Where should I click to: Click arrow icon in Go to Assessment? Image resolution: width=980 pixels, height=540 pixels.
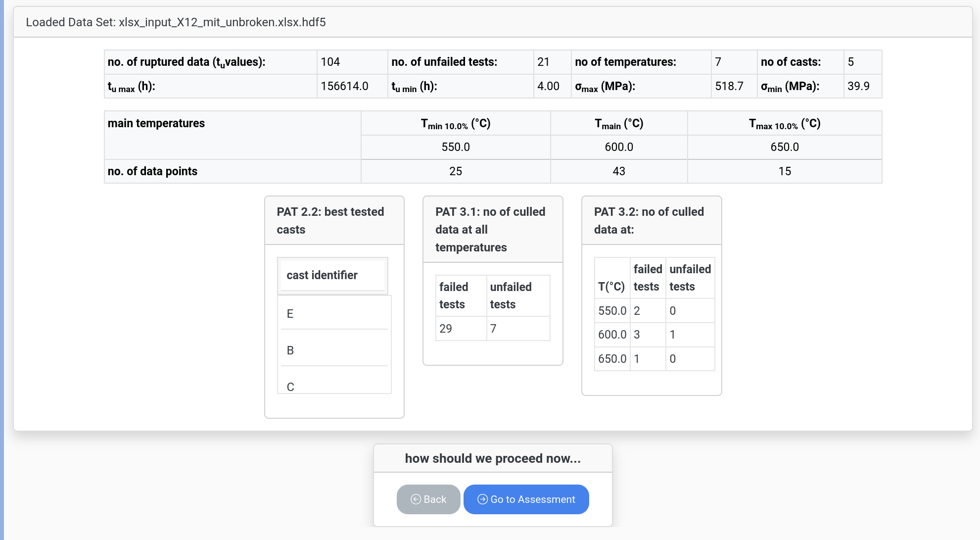(x=482, y=499)
